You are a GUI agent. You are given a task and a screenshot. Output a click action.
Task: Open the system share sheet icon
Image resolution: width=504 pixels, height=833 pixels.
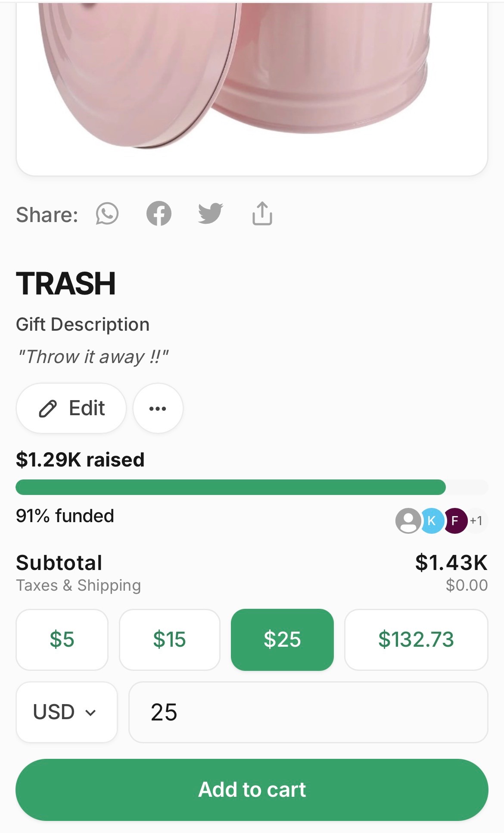point(262,213)
